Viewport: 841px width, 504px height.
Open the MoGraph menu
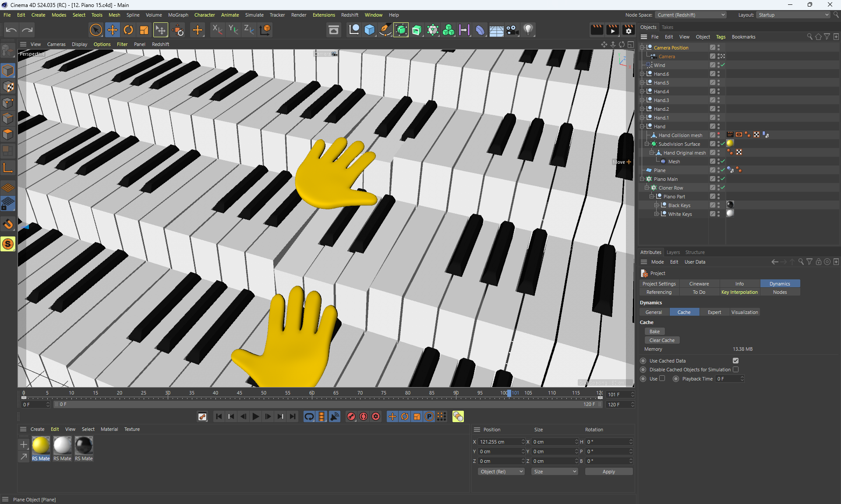(178, 15)
